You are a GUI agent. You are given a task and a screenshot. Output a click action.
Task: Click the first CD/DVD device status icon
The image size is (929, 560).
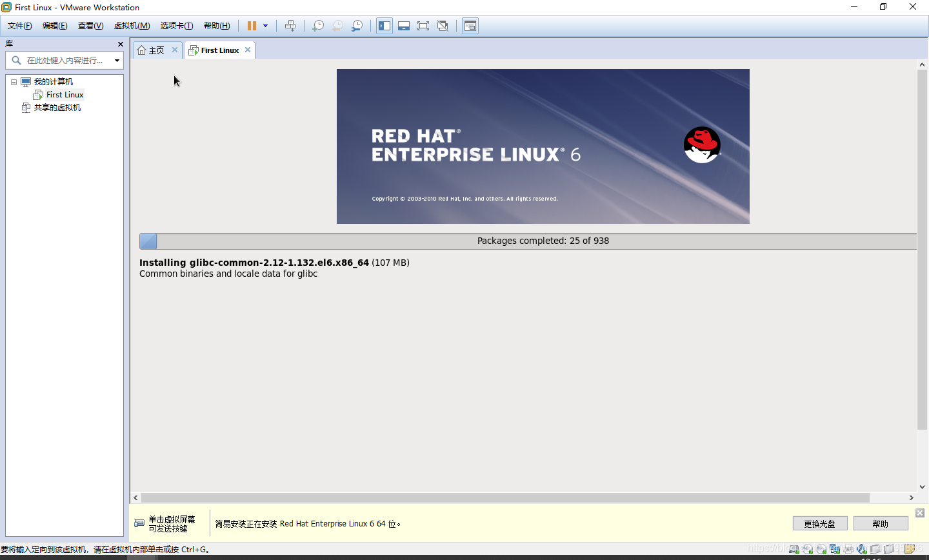click(808, 550)
